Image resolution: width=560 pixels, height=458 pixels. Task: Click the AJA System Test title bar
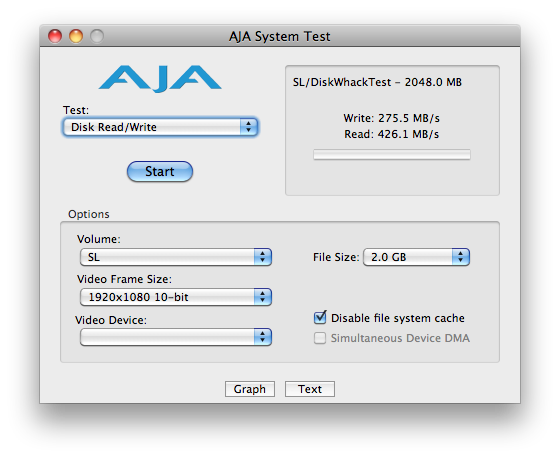coord(280,36)
